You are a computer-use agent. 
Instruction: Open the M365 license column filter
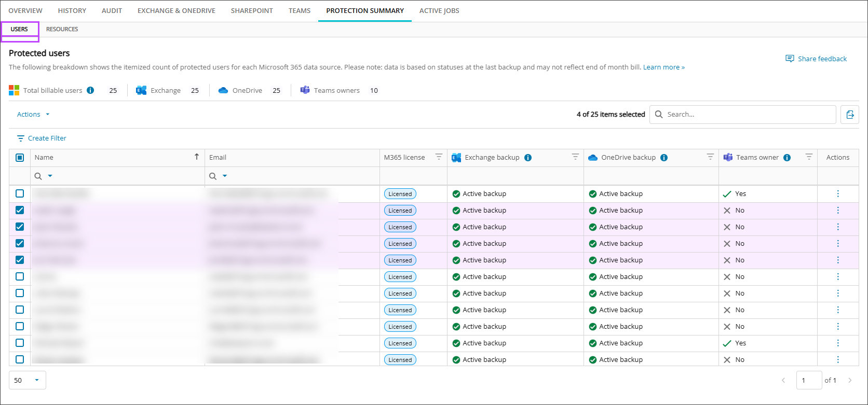439,157
